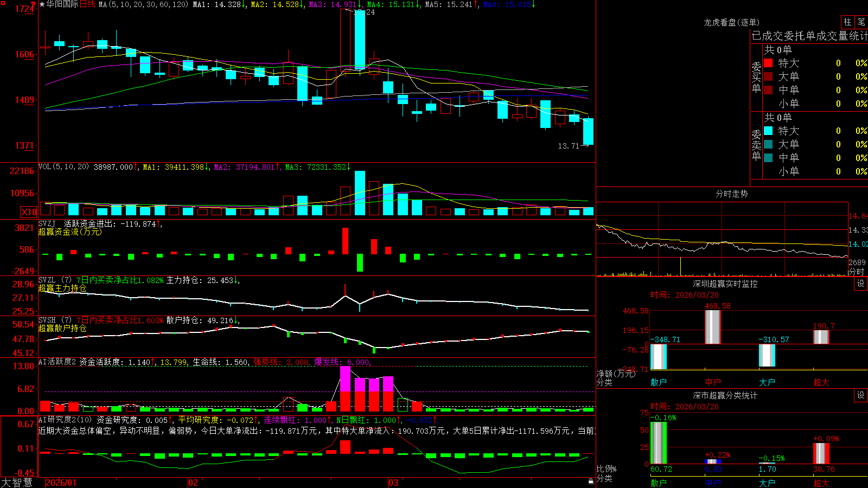Click the 委卖单 section label
868x488 pixels.
(756, 145)
